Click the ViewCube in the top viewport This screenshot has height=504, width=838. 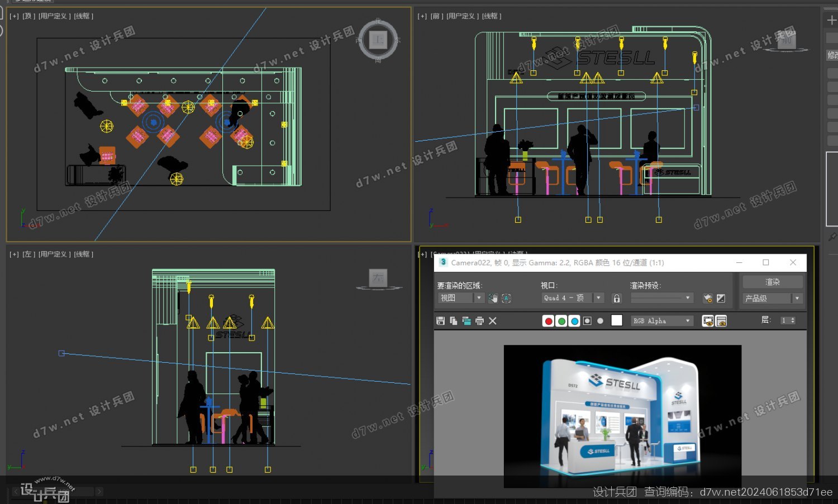pos(378,40)
